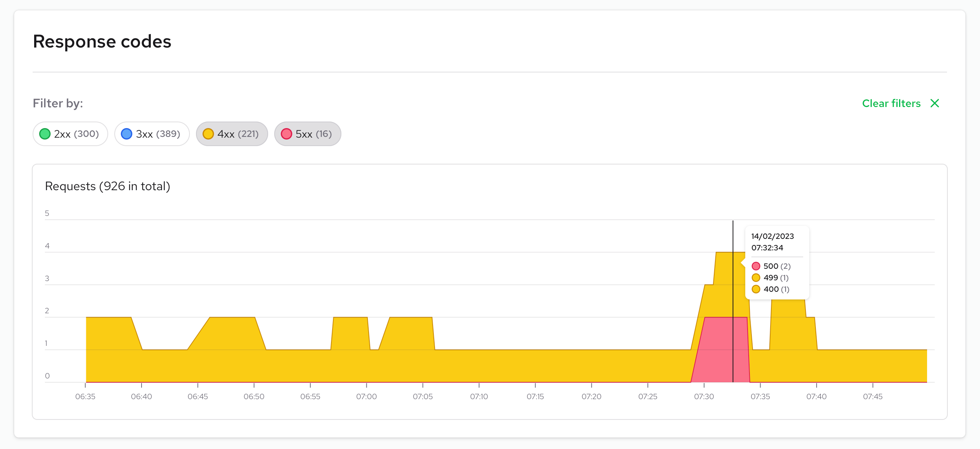This screenshot has width=980, height=449.
Task: Toggle the 3xx (389) response code filter
Action: click(152, 134)
